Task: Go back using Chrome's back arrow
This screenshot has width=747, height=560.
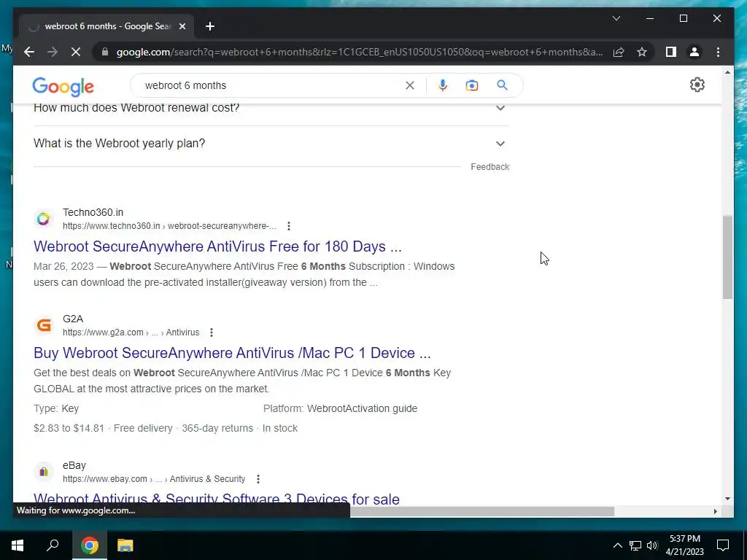Action: pyautogui.click(x=29, y=52)
